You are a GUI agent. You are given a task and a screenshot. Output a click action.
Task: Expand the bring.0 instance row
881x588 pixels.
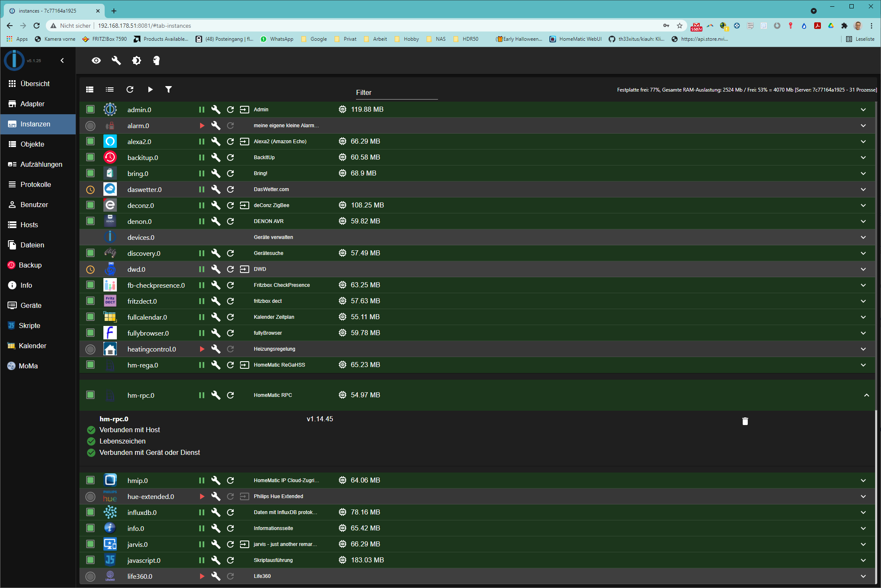863,173
